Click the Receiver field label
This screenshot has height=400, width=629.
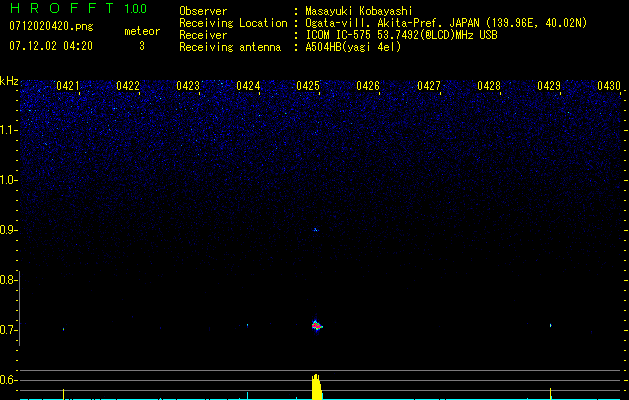point(203,35)
